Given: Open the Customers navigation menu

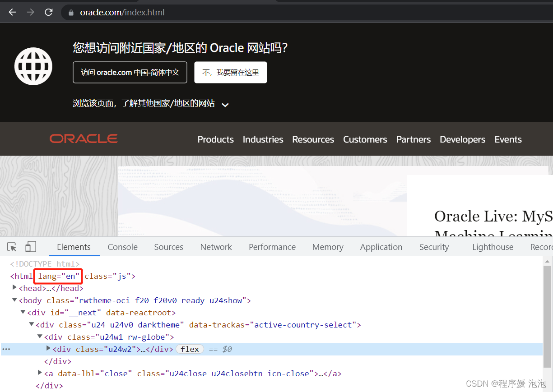Looking at the screenshot, I should coord(365,139).
